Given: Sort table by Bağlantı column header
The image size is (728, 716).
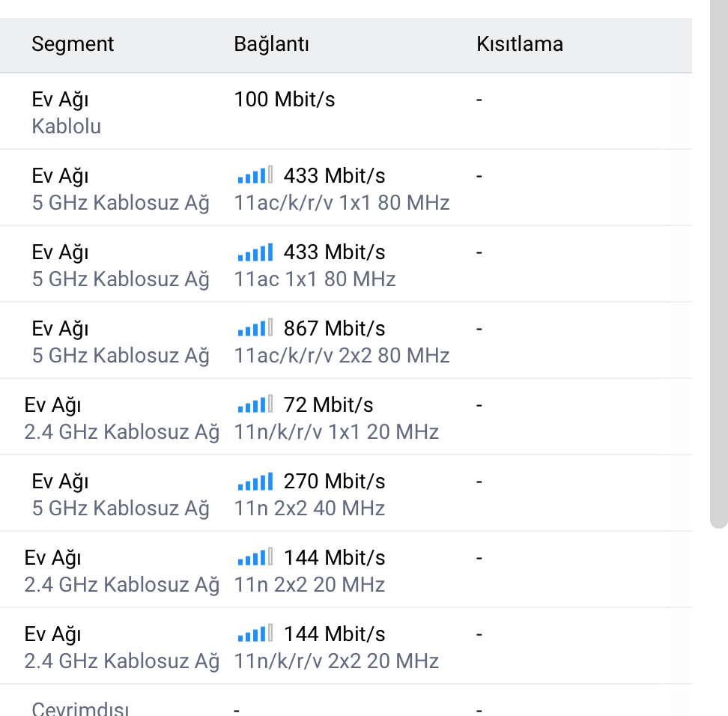Looking at the screenshot, I should pyautogui.click(x=271, y=44).
